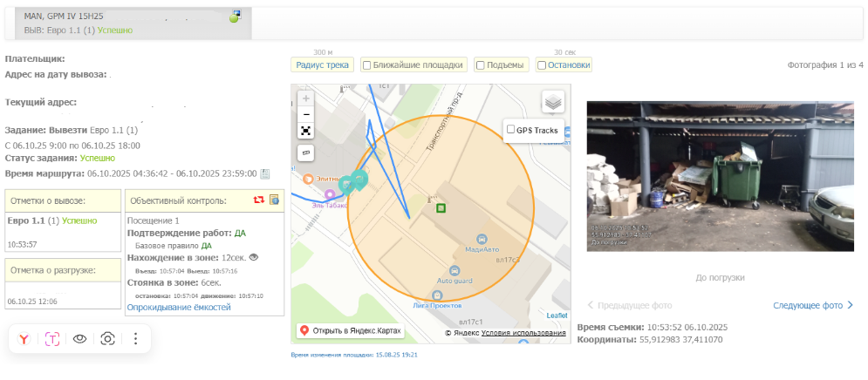Open the Опрокидывание ёмкостей link
The height and width of the screenshot is (380, 868).
(179, 308)
